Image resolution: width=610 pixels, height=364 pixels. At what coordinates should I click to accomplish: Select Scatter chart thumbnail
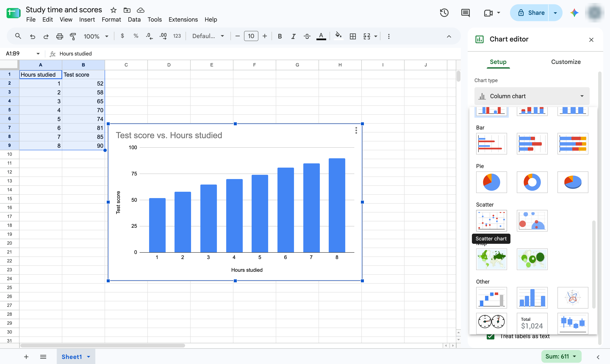tap(491, 221)
